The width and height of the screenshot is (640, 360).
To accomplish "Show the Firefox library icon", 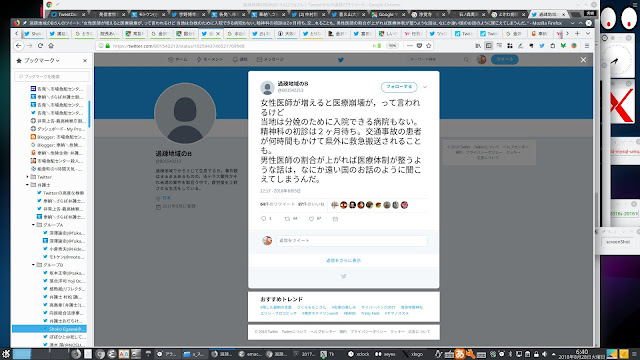I will coord(478,46).
